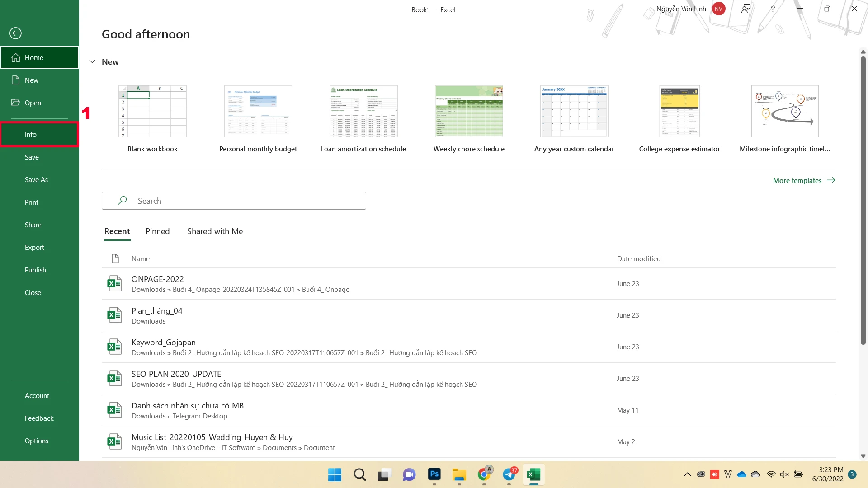Open the Account page
The width and height of the screenshot is (868, 488).
click(x=39, y=395)
